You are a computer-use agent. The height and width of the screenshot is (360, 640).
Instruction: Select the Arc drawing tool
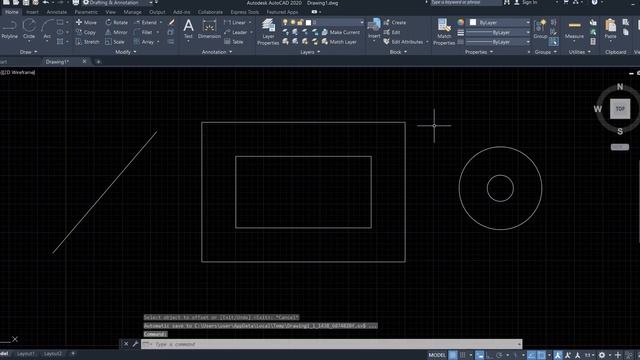point(47,29)
